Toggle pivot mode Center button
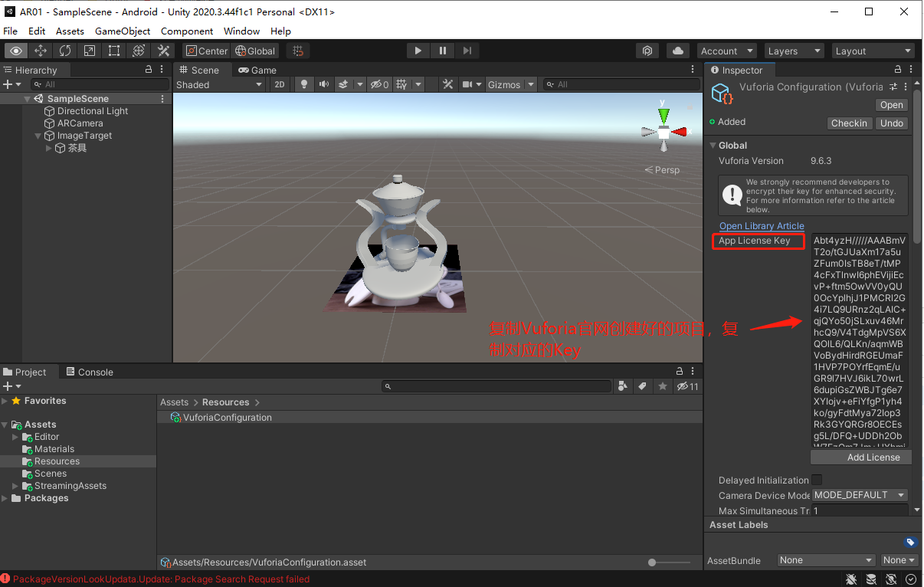This screenshot has height=587, width=924. click(207, 51)
